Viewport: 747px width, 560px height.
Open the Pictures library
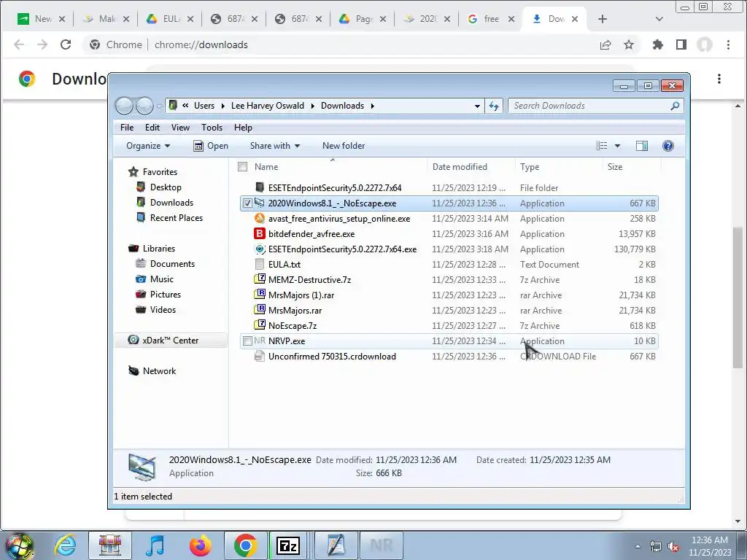[166, 295]
